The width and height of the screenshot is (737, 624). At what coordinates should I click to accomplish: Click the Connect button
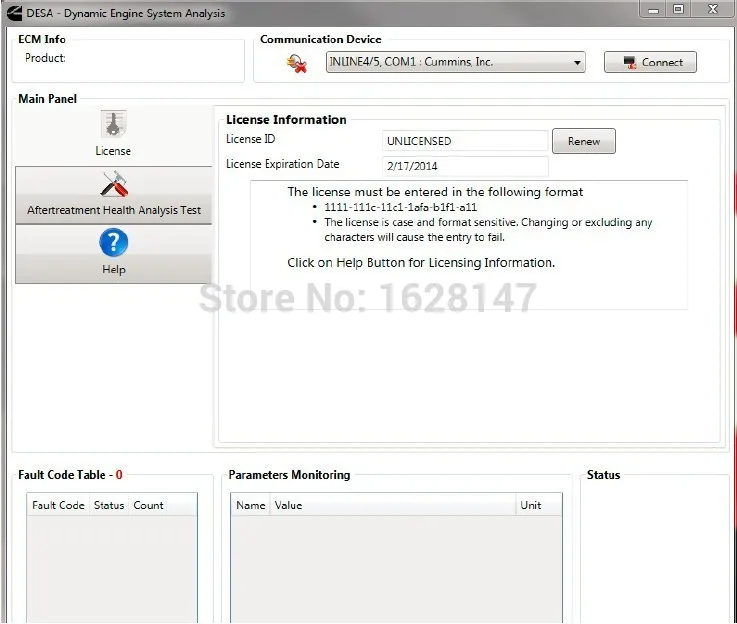650,62
